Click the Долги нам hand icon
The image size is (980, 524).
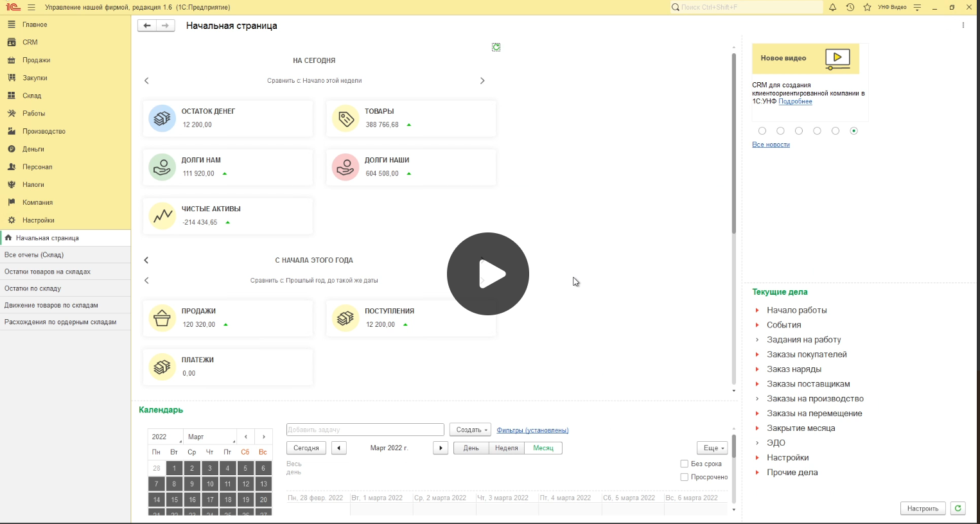[x=162, y=167]
